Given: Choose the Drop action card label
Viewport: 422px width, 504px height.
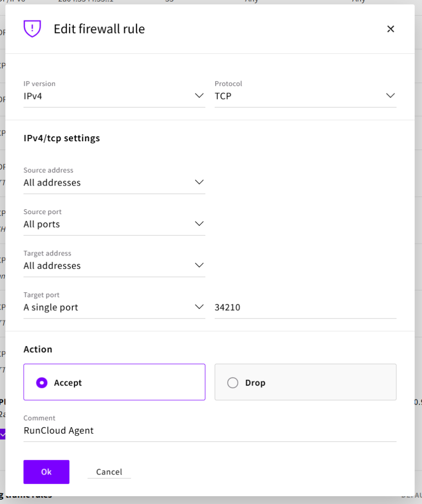Looking at the screenshot, I should (255, 382).
